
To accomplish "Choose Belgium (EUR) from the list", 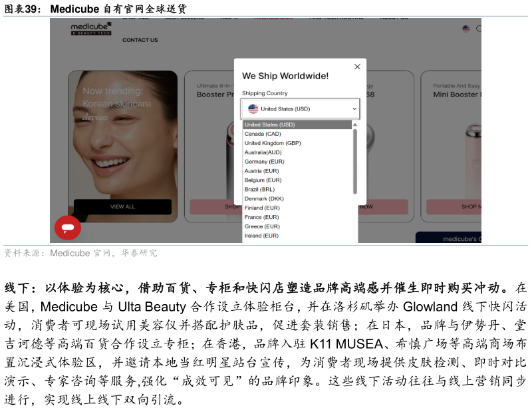I will click(x=297, y=180).
